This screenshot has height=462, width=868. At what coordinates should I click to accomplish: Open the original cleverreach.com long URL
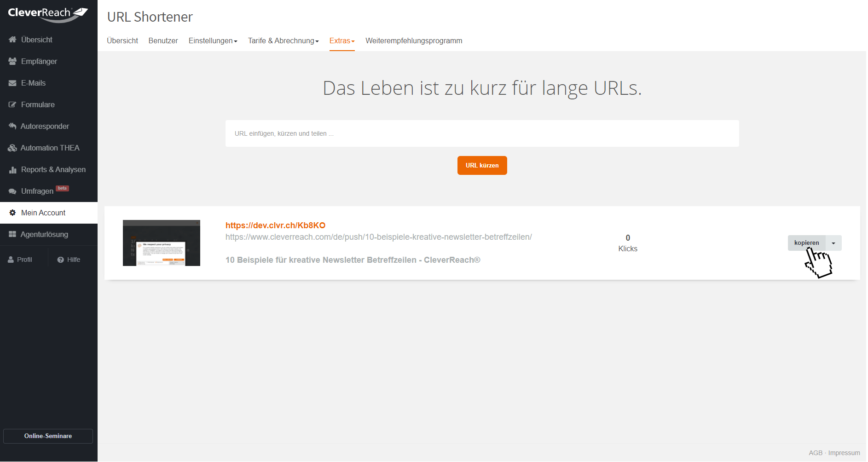coord(378,237)
